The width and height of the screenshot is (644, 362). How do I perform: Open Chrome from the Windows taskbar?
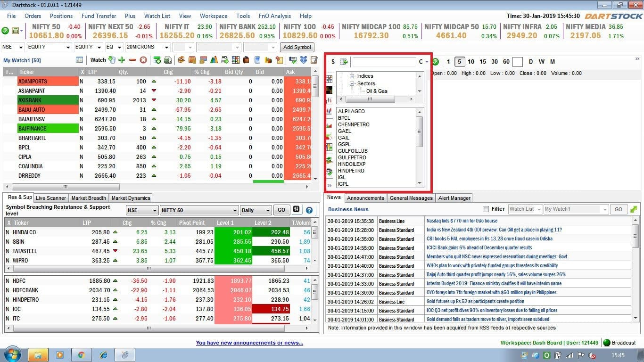[82, 355]
